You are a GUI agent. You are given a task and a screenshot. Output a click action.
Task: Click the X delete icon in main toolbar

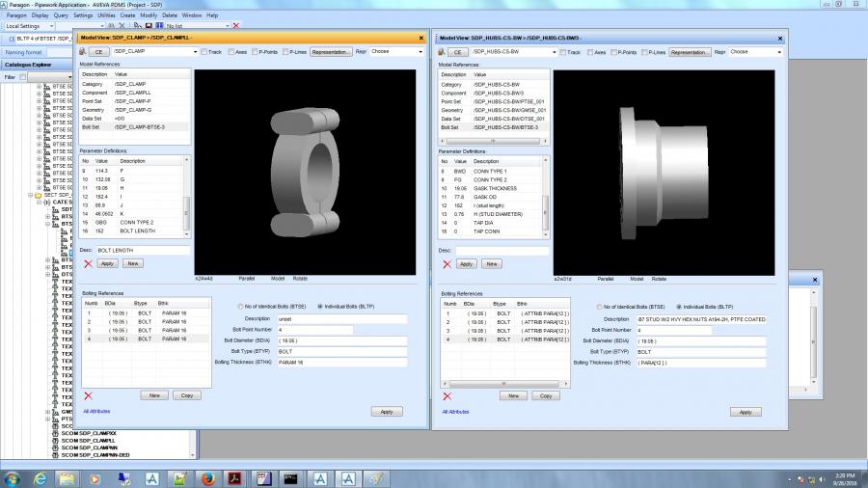coord(122,25)
